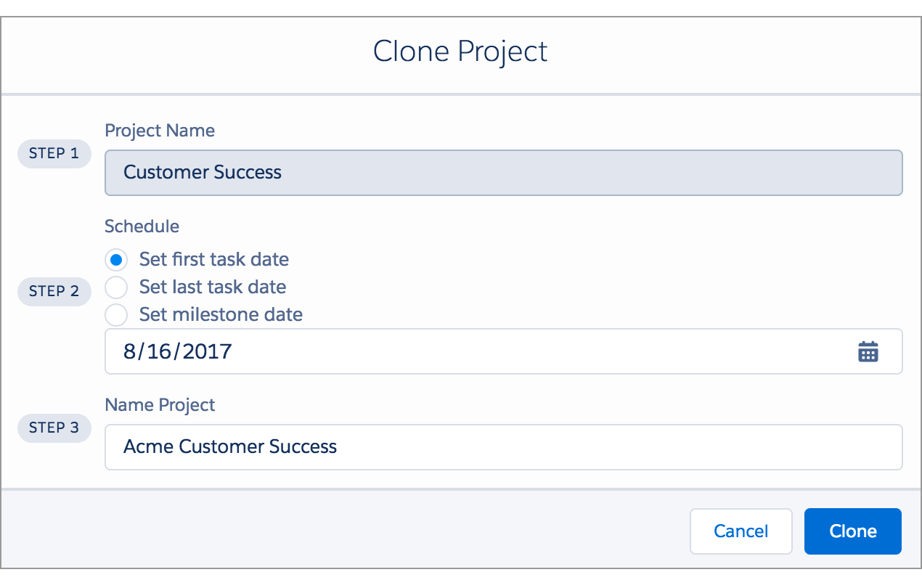Viewport: 922px width, 588px height.
Task: Select the Set first task date option
Action: (x=116, y=259)
